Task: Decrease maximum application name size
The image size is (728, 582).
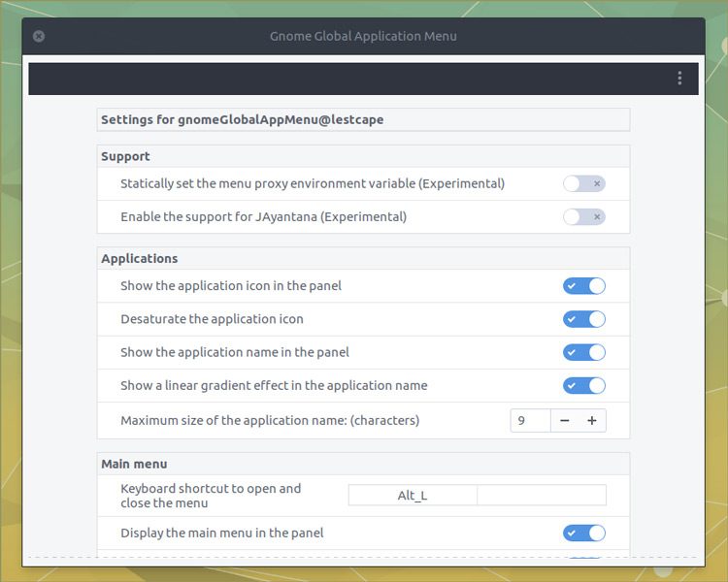Action: [x=565, y=420]
